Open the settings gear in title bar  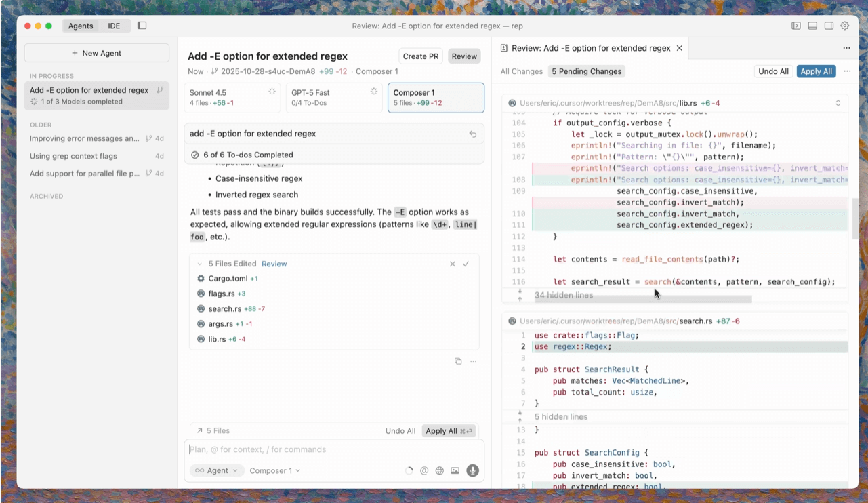coord(845,26)
